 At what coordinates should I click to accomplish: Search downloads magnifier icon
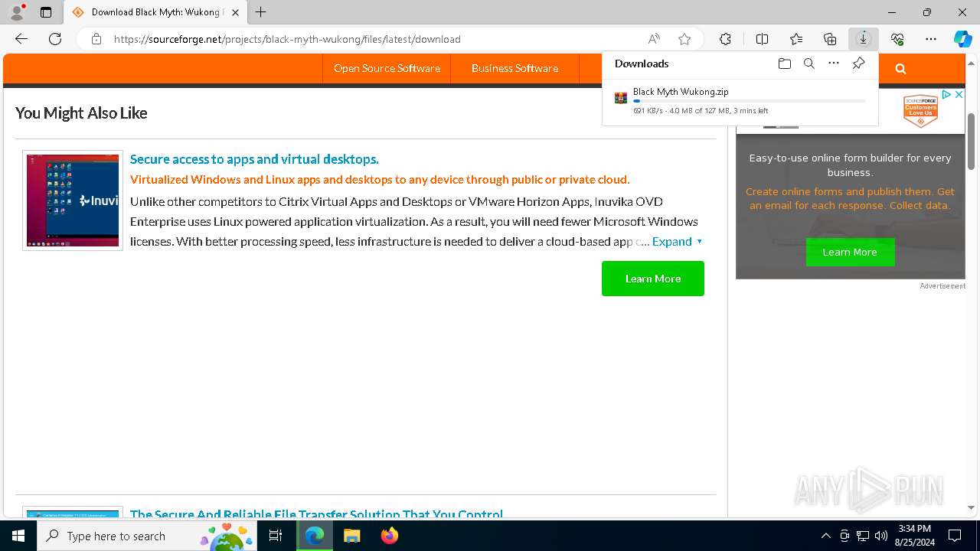click(x=808, y=64)
